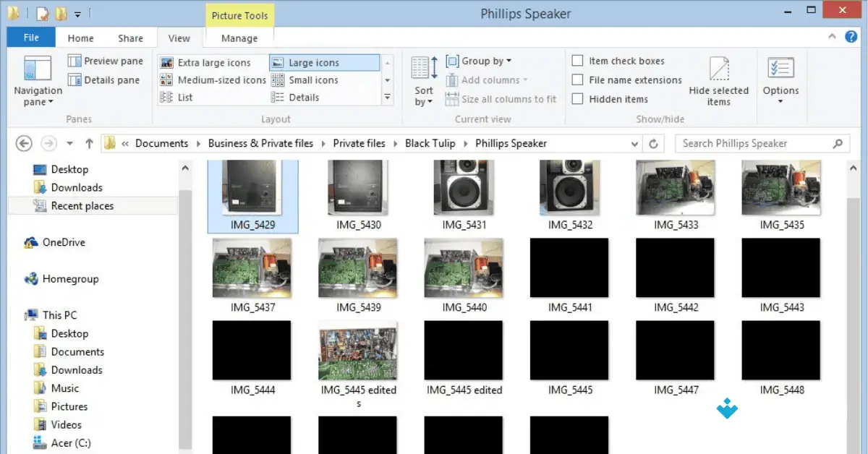
Task: Toggle the Preview pane
Action: (x=106, y=61)
